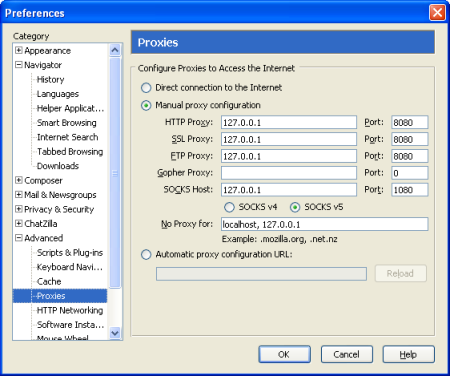Click the No Proxy for field

click(x=325, y=224)
